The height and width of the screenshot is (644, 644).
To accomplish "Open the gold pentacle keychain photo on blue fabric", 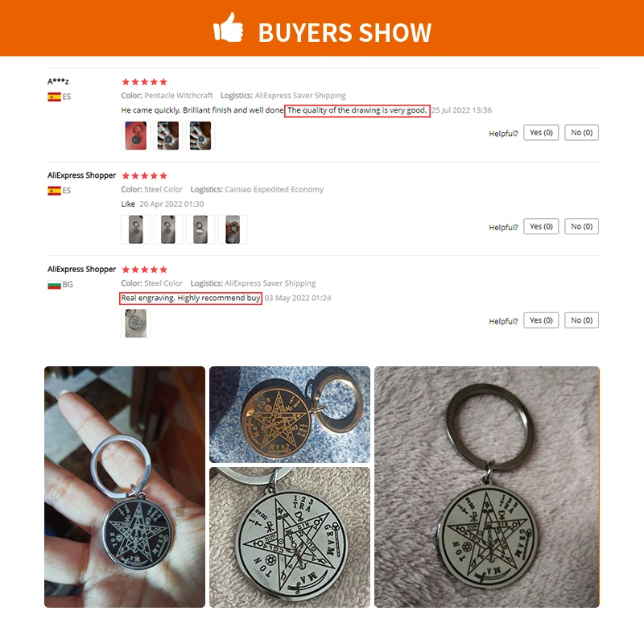I will coord(290,415).
